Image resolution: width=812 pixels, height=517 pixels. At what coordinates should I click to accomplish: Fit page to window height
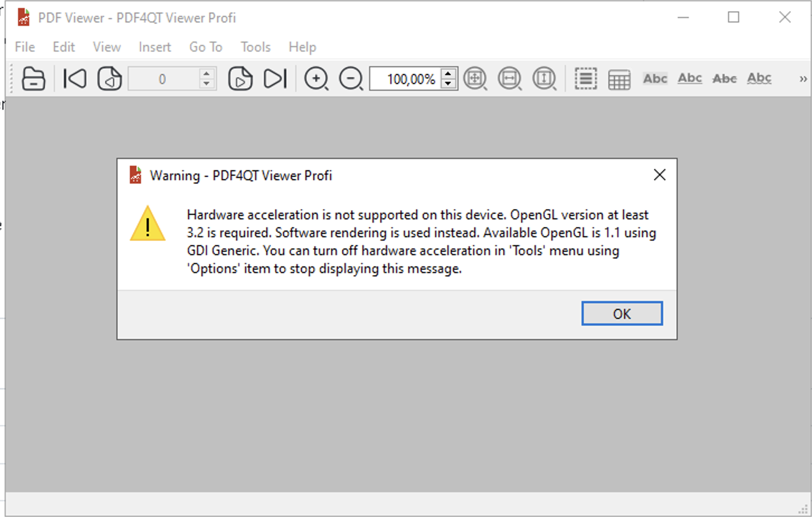(x=544, y=78)
